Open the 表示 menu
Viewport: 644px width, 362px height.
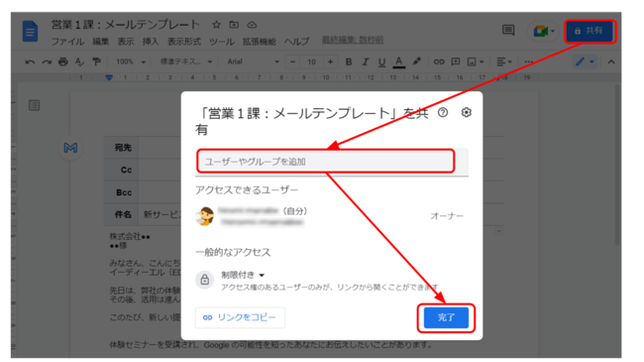point(126,42)
